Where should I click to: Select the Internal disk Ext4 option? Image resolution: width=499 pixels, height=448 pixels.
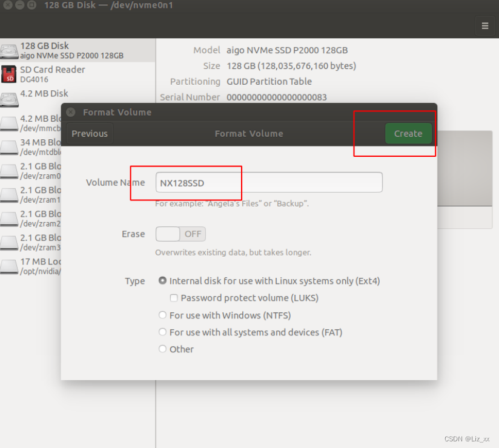[x=162, y=280]
